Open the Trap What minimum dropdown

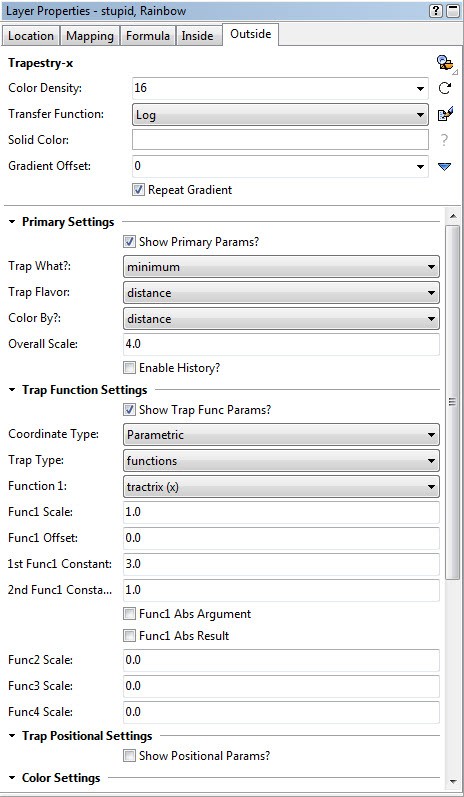coord(281,267)
